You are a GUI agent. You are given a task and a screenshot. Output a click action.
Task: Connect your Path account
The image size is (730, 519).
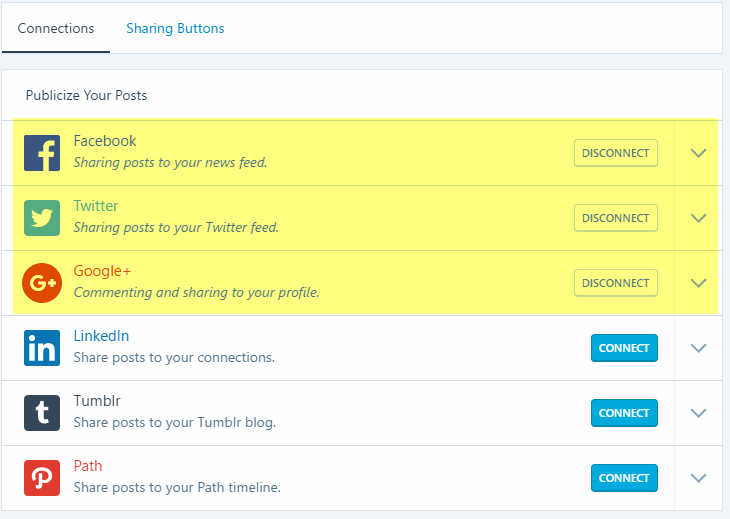pyautogui.click(x=624, y=478)
